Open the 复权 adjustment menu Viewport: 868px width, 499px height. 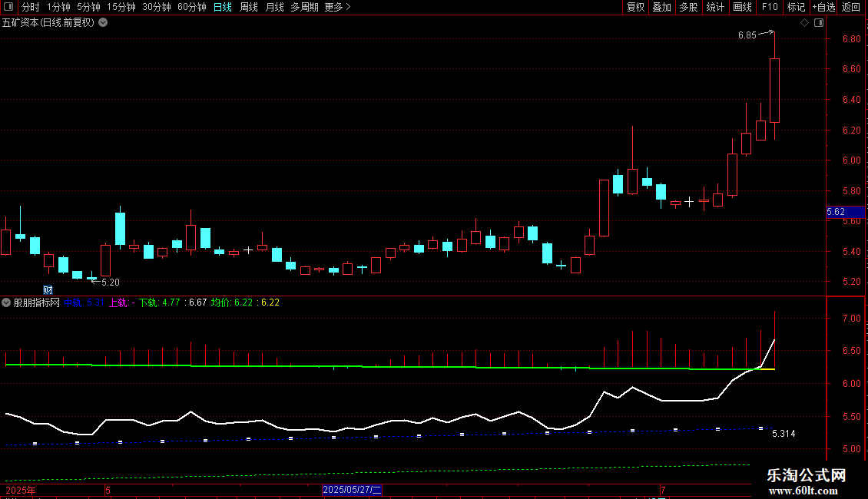635,7
